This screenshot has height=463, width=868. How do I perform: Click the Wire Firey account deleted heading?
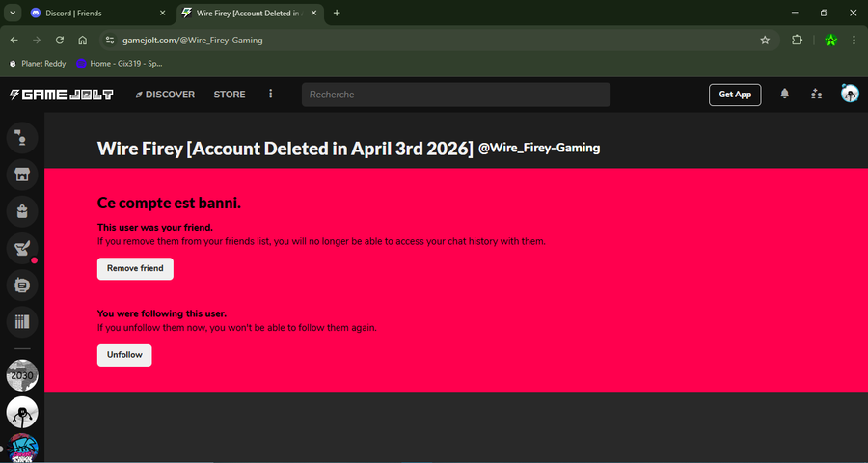(x=285, y=149)
